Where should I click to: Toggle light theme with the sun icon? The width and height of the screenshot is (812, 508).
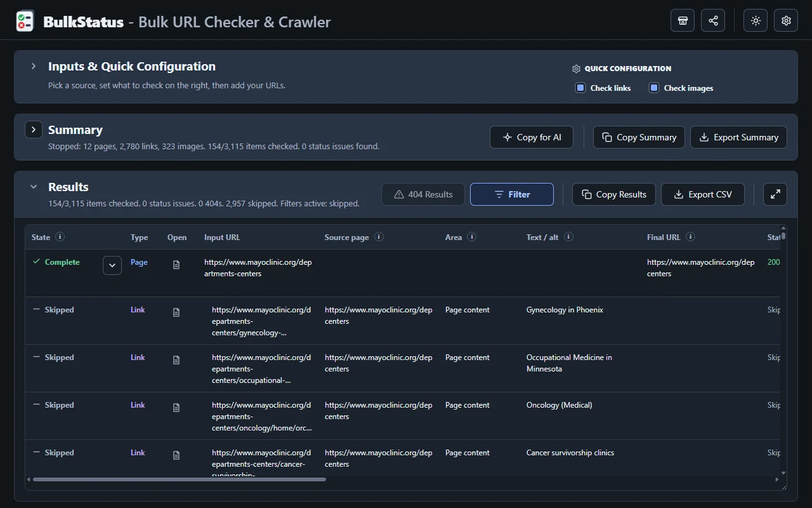click(756, 20)
